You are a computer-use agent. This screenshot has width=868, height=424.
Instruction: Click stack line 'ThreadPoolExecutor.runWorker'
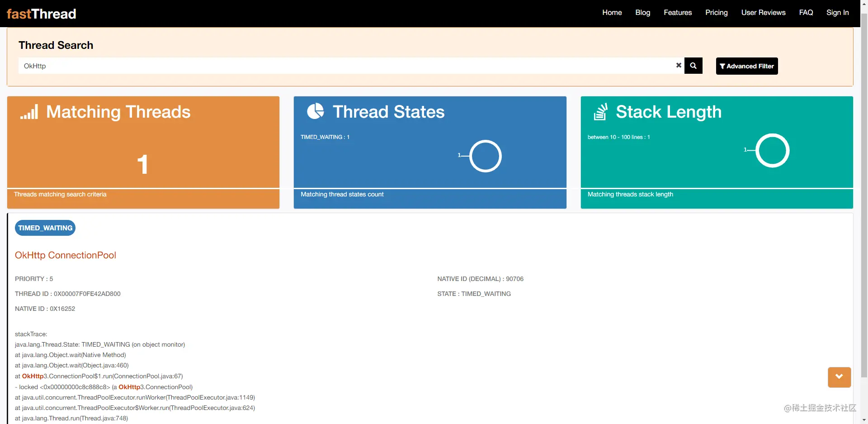135,397
